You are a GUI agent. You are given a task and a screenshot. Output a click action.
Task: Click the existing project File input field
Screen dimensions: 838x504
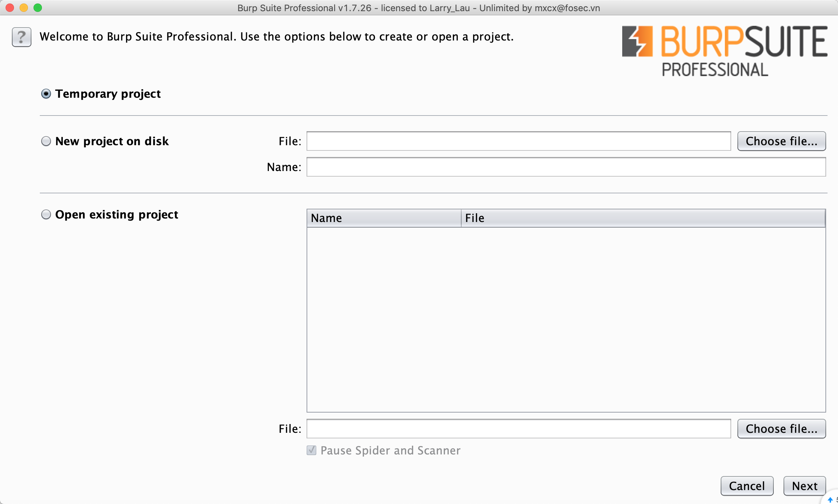click(519, 429)
